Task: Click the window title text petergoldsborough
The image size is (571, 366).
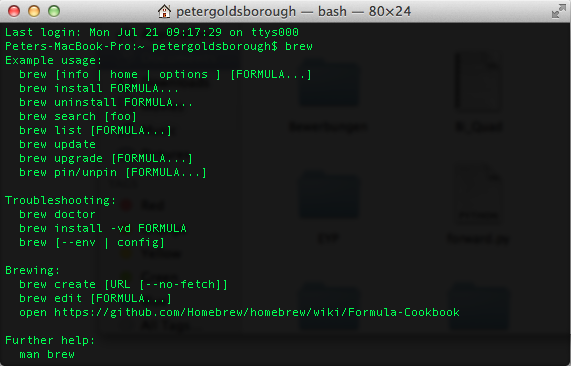Action: tap(236, 12)
